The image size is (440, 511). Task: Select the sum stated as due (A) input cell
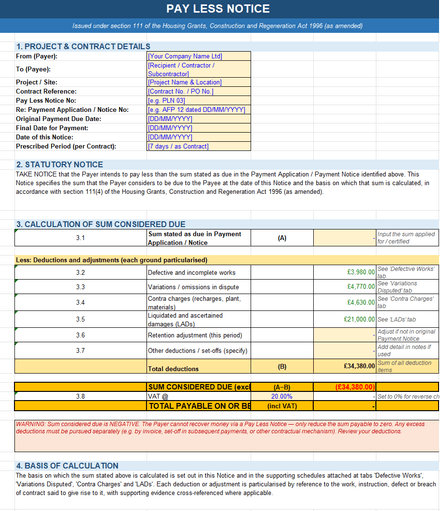[x=345, y=238]
